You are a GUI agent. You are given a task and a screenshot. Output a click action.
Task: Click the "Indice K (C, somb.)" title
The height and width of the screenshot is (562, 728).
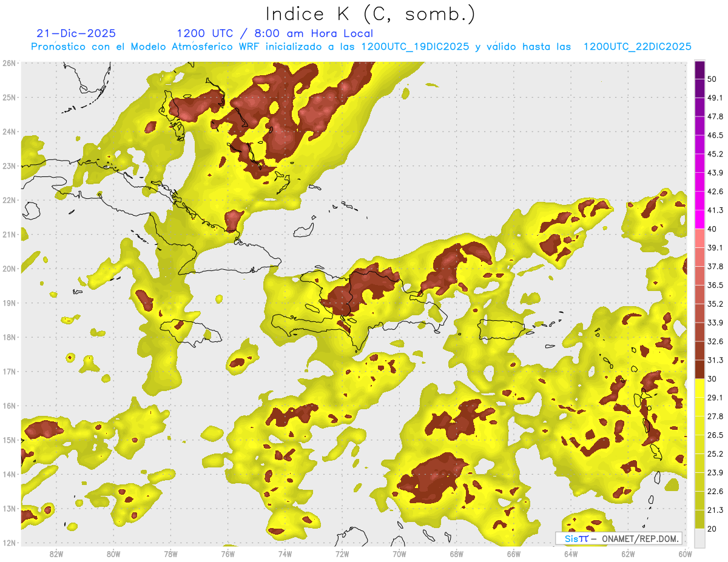click(371, 15)
